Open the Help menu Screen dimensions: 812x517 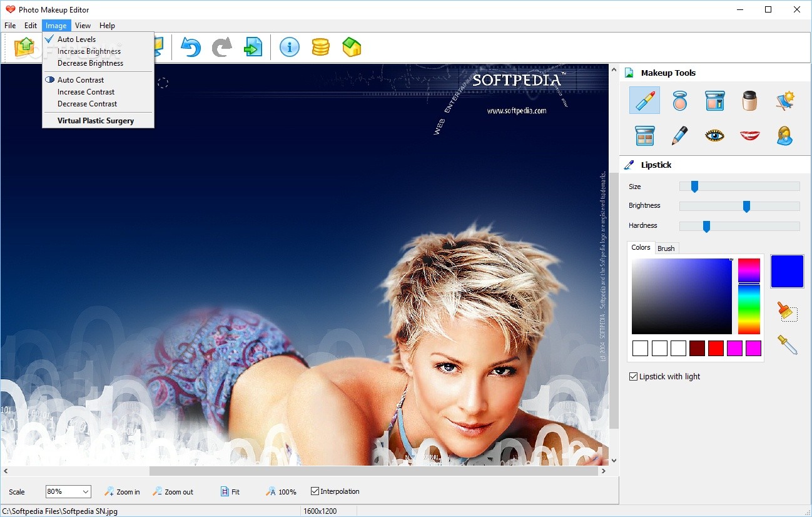(x=107, y=26)
